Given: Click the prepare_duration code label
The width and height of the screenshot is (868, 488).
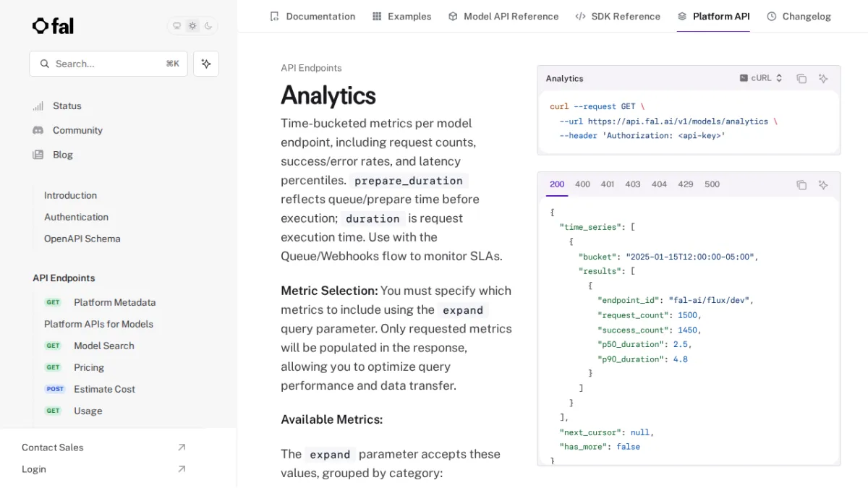Looking at the screenshot, I should click(409, 181).
